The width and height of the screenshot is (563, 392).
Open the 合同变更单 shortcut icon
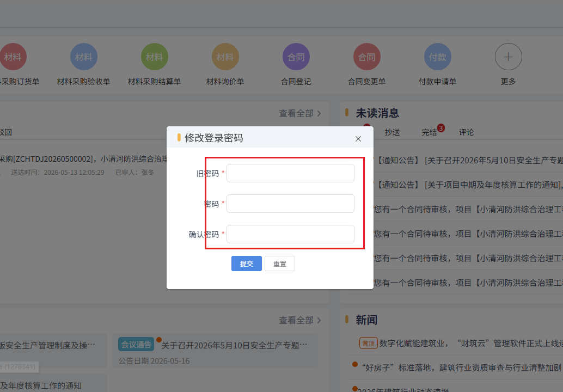366,57
